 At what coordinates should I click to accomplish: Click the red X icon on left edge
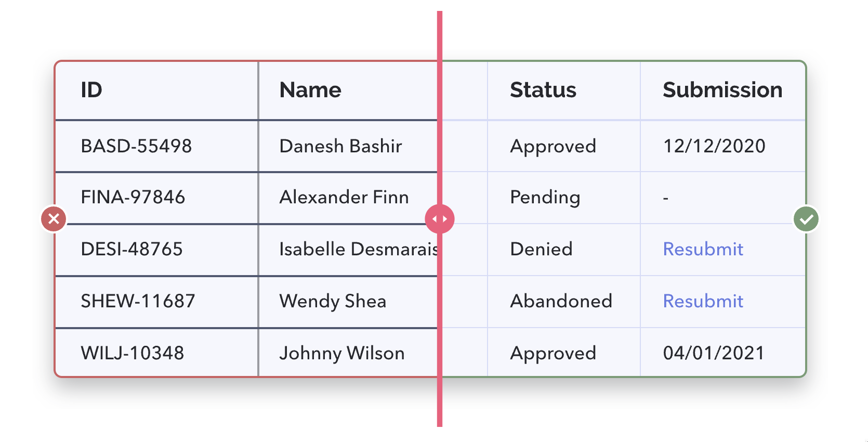tap(54, 219)
